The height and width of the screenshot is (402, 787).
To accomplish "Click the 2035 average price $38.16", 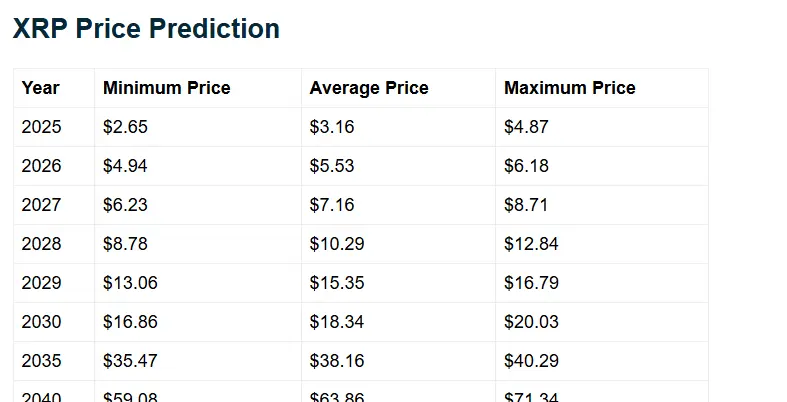I will (337, 361).
